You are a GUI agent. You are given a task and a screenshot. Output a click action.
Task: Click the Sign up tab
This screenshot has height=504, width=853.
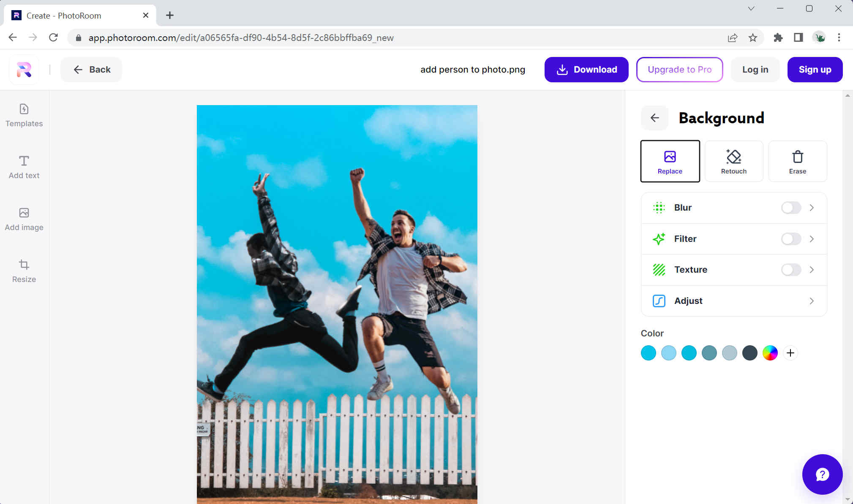click(x=815, y=70)
